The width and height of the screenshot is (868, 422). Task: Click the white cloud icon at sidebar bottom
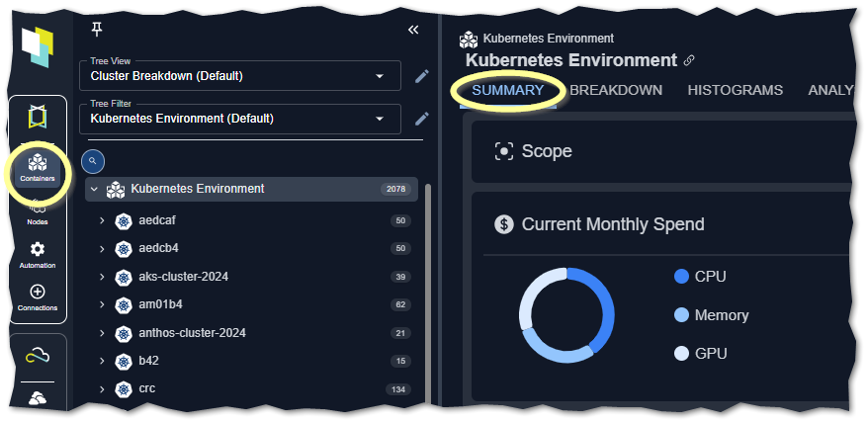(38, 397)
